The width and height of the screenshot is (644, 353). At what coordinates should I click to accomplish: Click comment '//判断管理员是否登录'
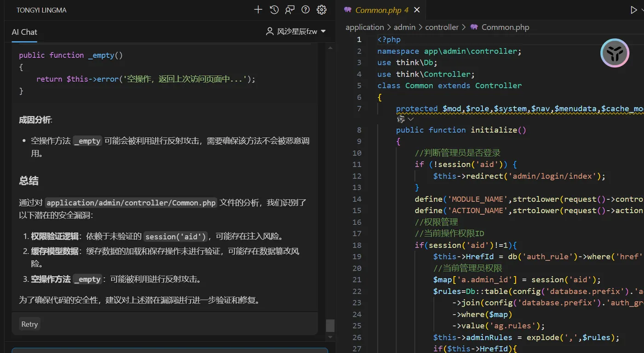[x=457, y=153]
